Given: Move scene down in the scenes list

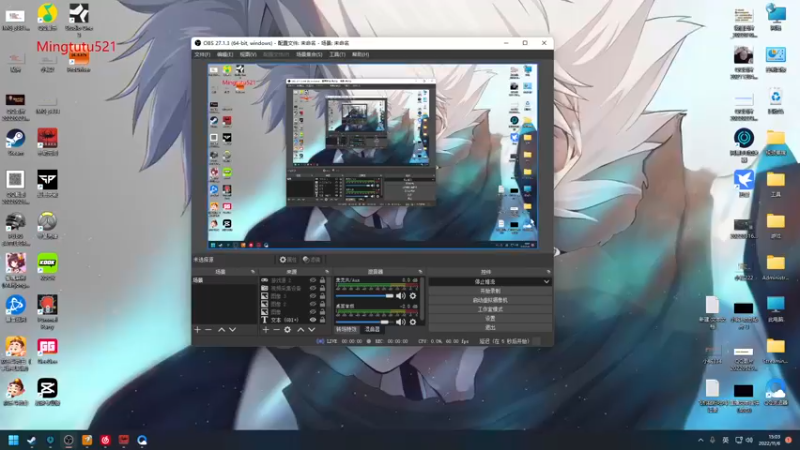Looking at the screenshot, I should coord(233,330).
